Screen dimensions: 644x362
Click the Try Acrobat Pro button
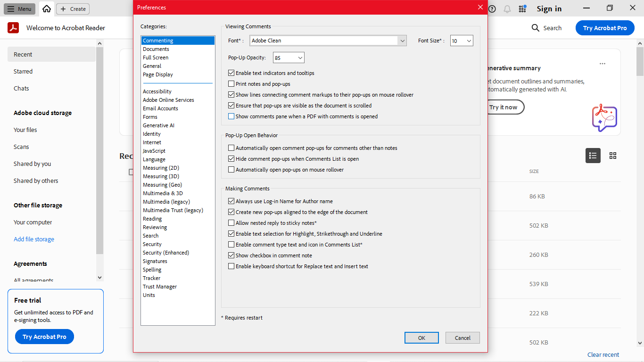[x=605, y=28]
